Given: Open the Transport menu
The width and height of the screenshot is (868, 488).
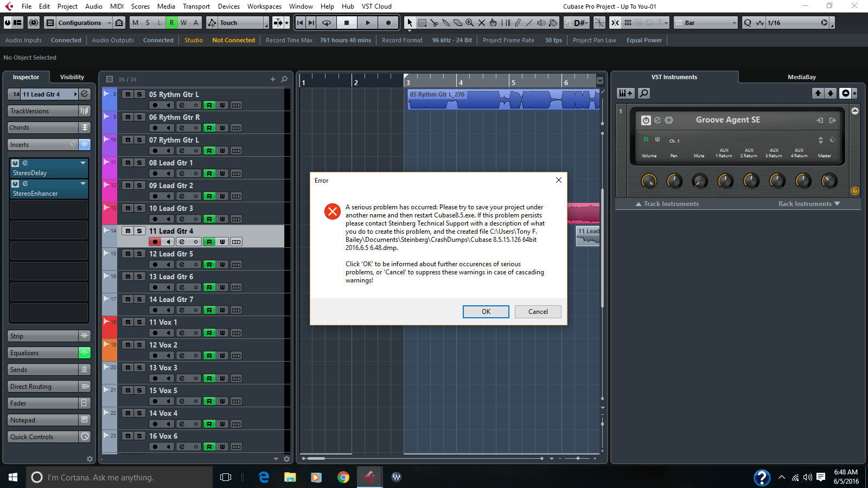Looking at the screenshot, I should [x=196, y=7].
